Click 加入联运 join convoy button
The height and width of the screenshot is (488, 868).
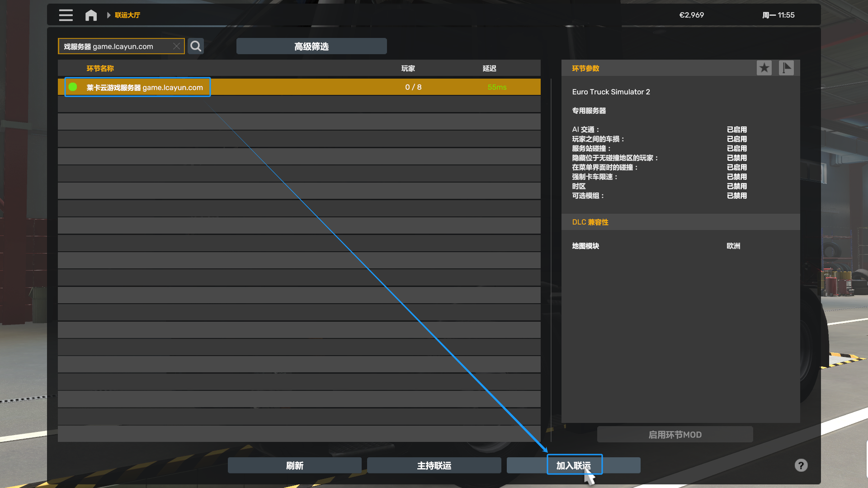573,465
